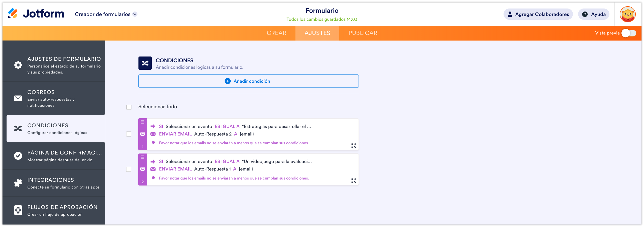Check the checkbox for condition 1
The image size is (644, 227).
[x=129, y=134]
